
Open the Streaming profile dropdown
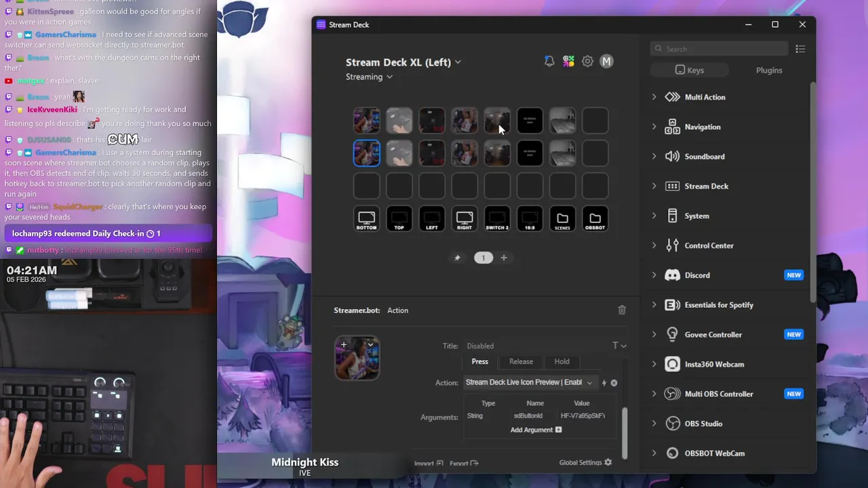tap(369, 77)
